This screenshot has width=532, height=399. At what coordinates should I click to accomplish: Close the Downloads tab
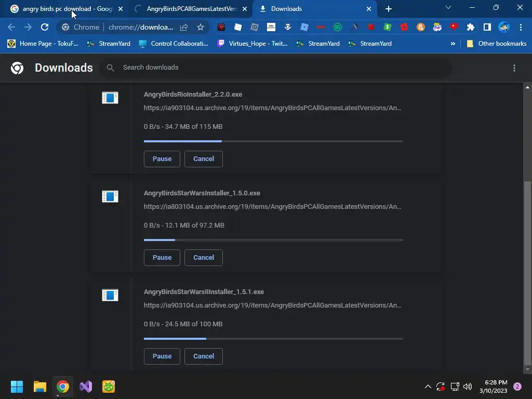pos(369,9)
